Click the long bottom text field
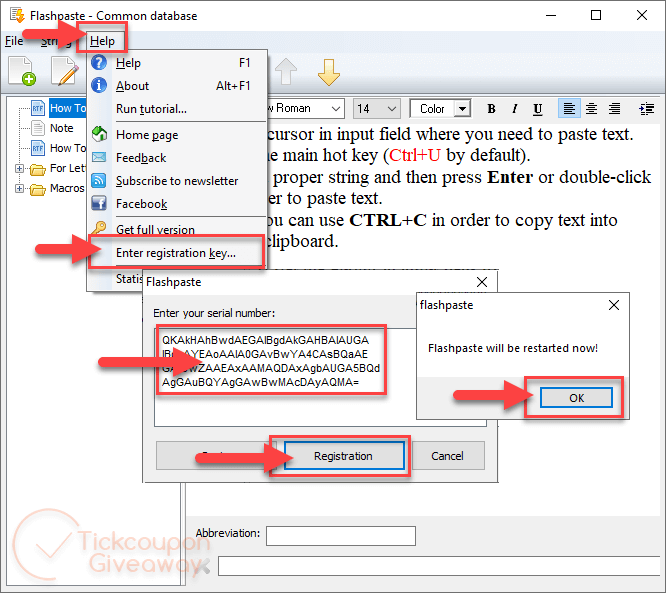The height and width of the screenshot is (593, 666). [441, 567]
